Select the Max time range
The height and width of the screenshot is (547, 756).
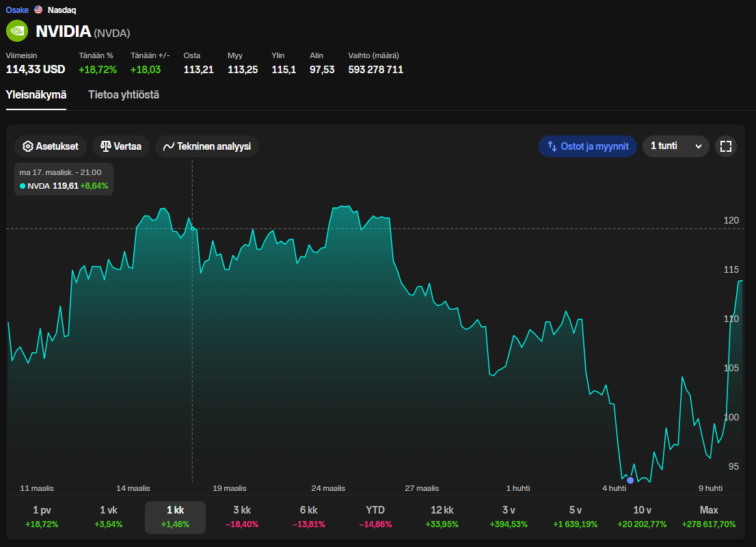(709, 517)
